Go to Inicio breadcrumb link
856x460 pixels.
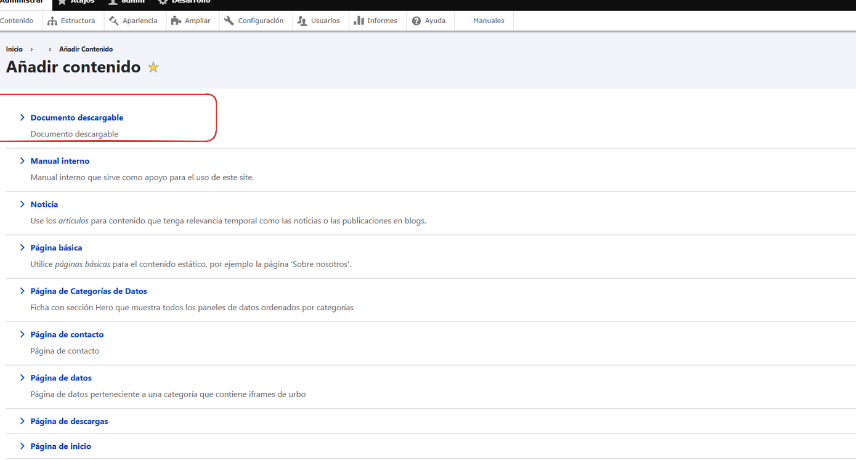(x=14, y=48)
